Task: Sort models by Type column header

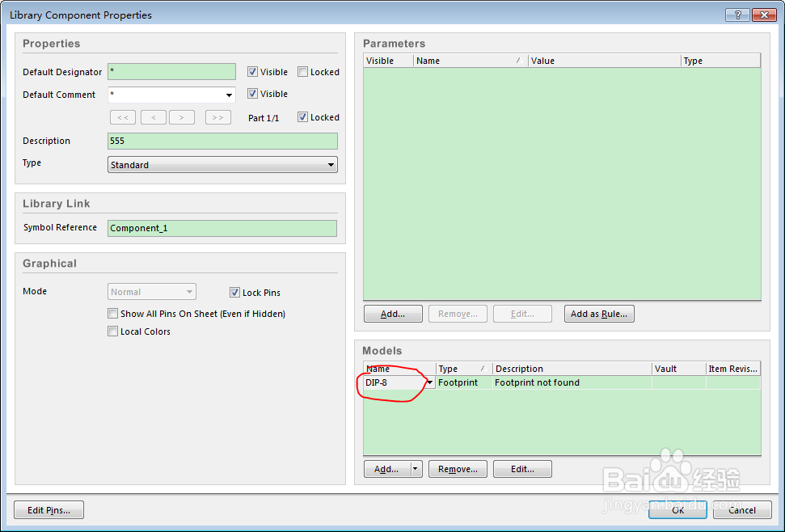Action: (x=464, y=369)
